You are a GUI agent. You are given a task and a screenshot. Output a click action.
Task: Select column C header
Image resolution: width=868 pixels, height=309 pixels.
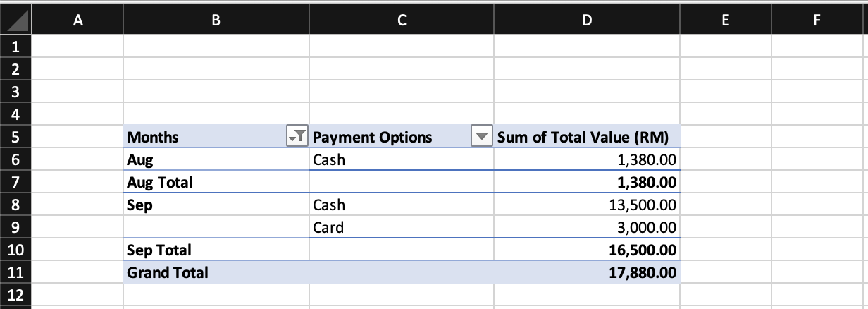tap(402, 20)
